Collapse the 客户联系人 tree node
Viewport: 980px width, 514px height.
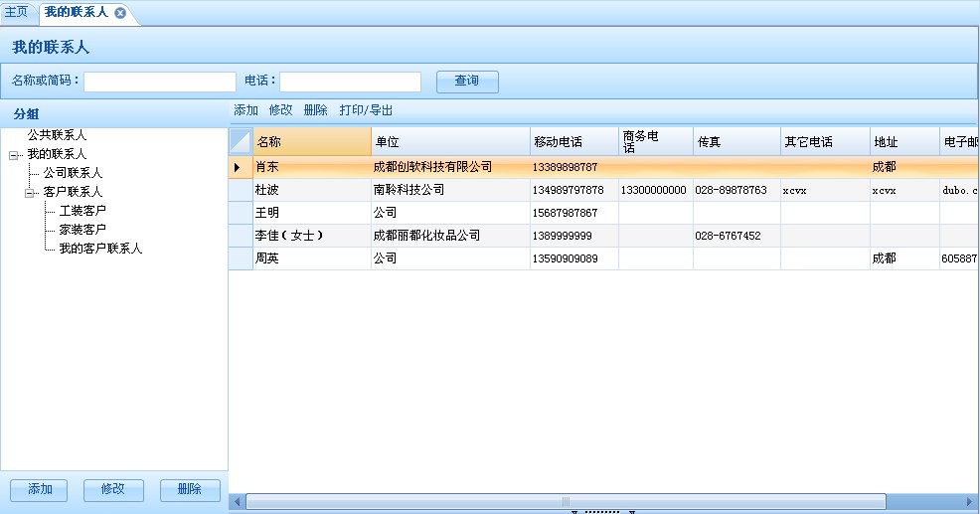(30, 193)
